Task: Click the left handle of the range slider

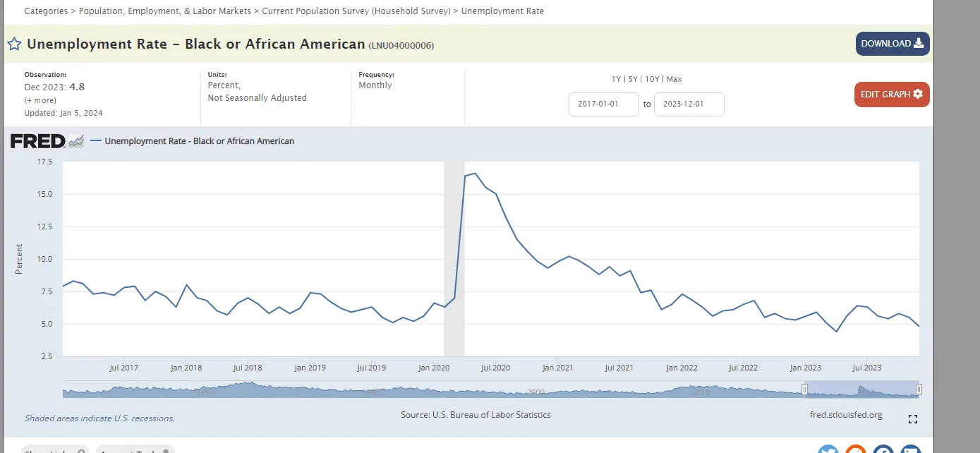Action: tap(804, 389)
